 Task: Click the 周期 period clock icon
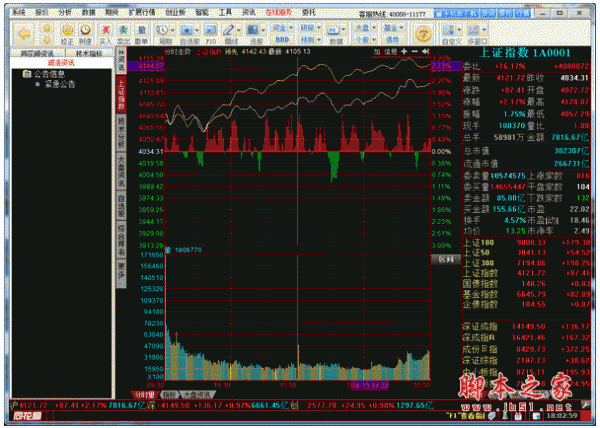162,30
